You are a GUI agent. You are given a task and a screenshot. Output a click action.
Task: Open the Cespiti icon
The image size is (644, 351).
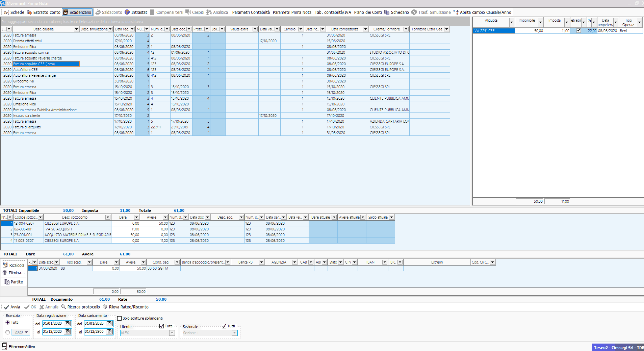188,12
